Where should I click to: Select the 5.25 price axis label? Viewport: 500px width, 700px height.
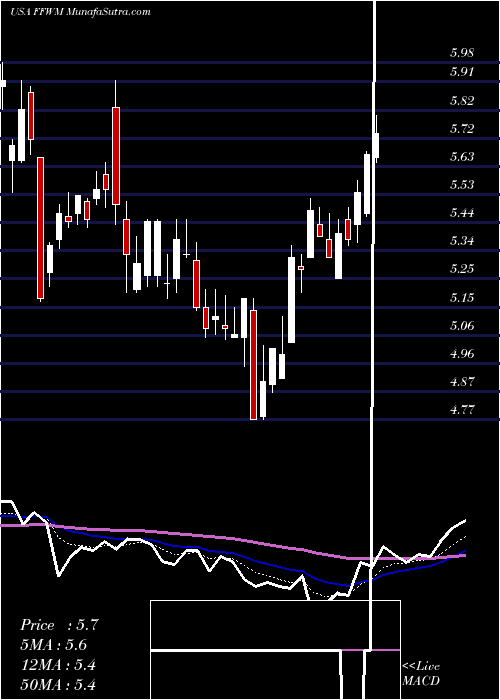pos(462,269)
